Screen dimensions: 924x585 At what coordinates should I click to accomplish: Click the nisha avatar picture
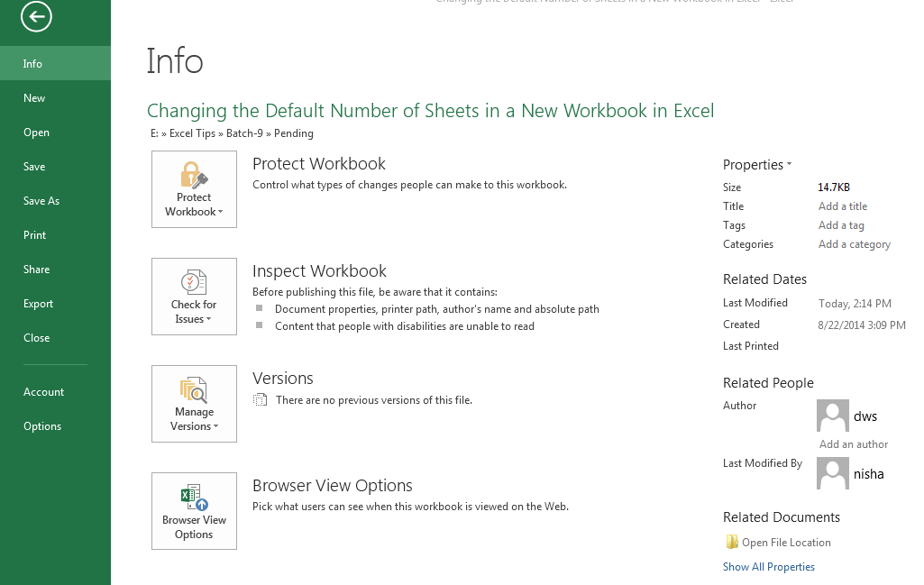(833, 473)
